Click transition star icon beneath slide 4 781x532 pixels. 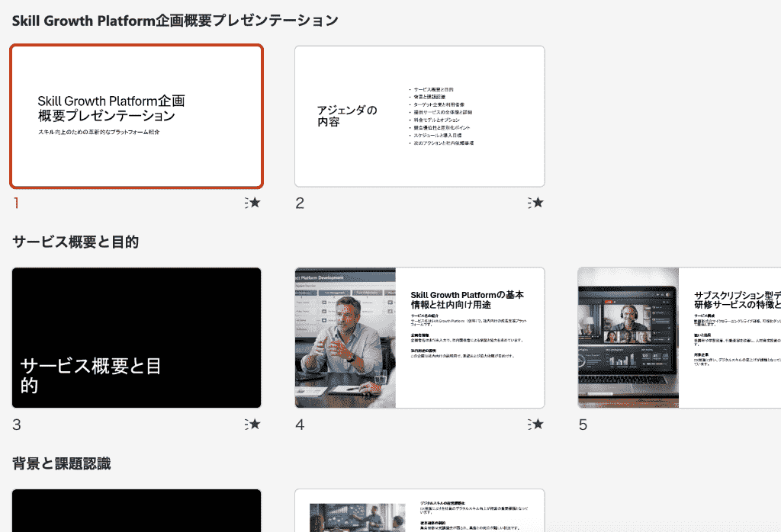coord(535,425)
